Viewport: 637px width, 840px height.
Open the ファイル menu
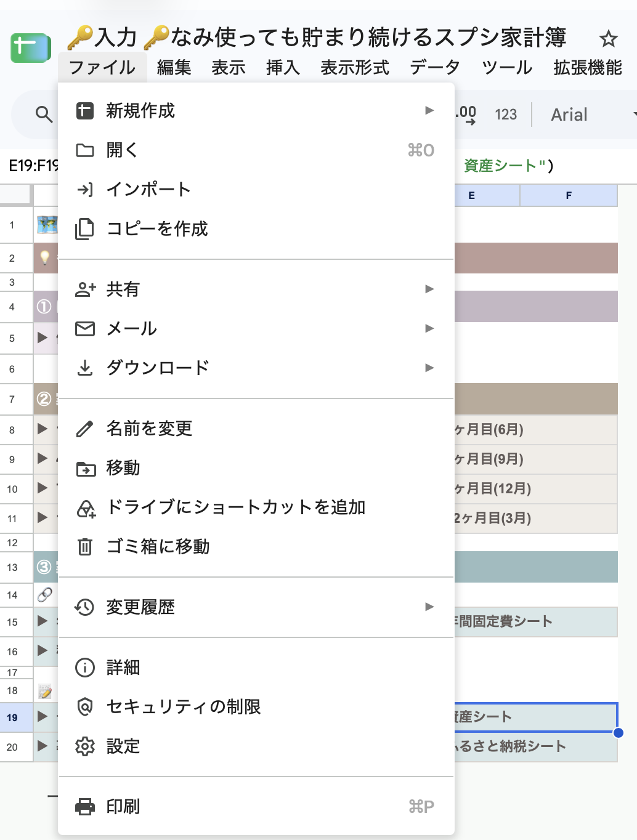[102, 67]
